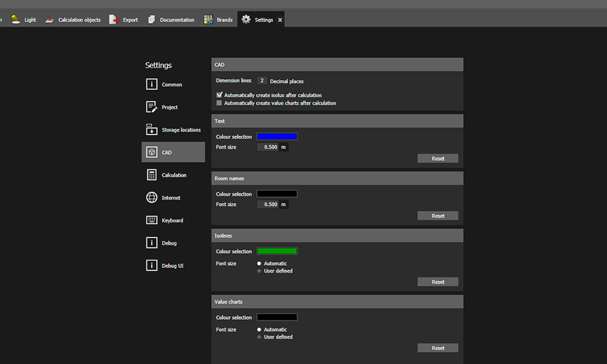Click the Dimension lines decimal places field
Viewport: 607px width, 364px height.
[262, 80]
